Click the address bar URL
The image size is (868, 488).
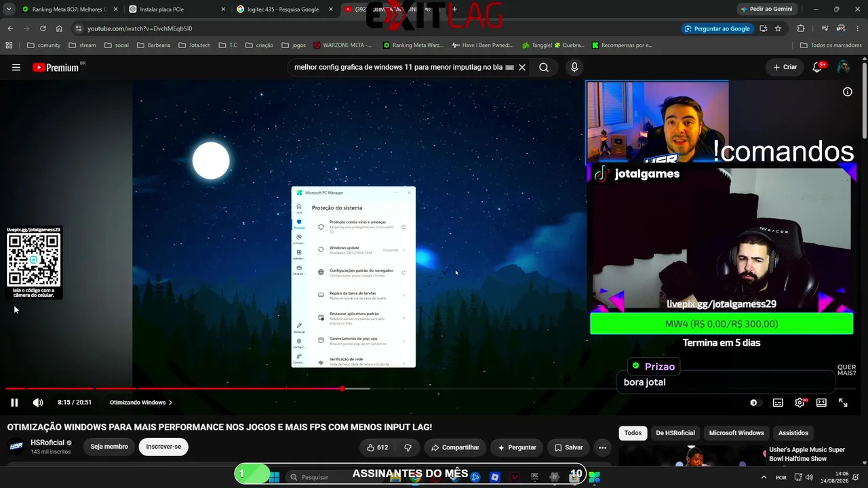pos(140,28)
